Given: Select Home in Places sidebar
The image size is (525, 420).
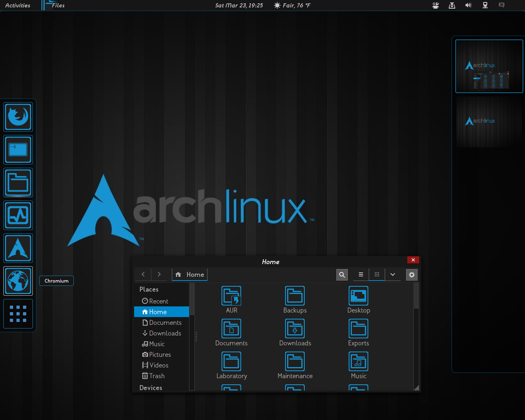Looking at the screenshot, I should pos(162,312).
